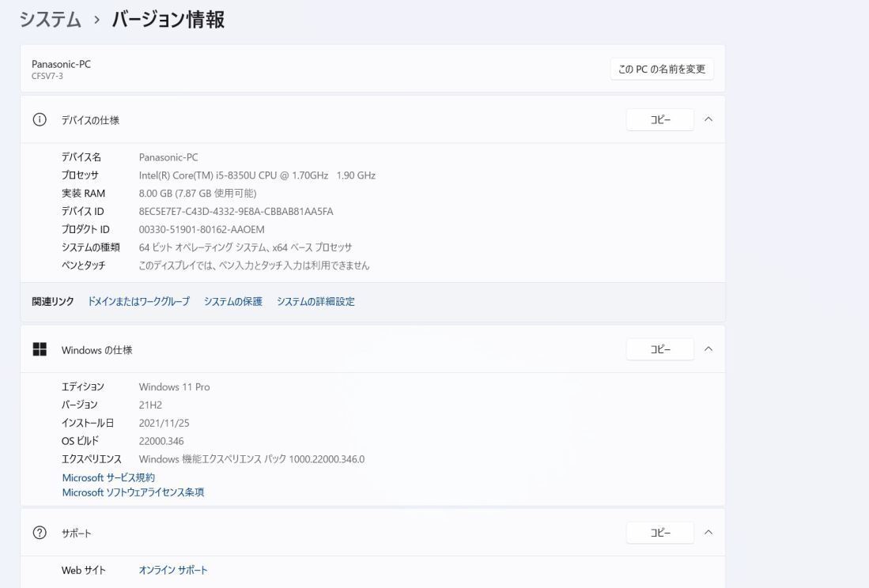
Task: Click the エクスペリエンス label
Action: pos(92,459)
